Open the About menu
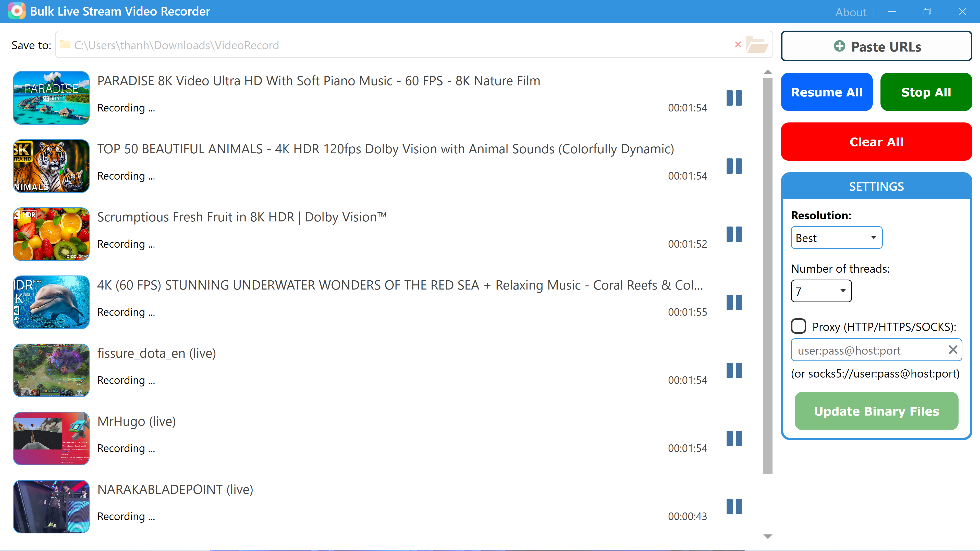This screenshot has height=551, width=980. (851, 12)
